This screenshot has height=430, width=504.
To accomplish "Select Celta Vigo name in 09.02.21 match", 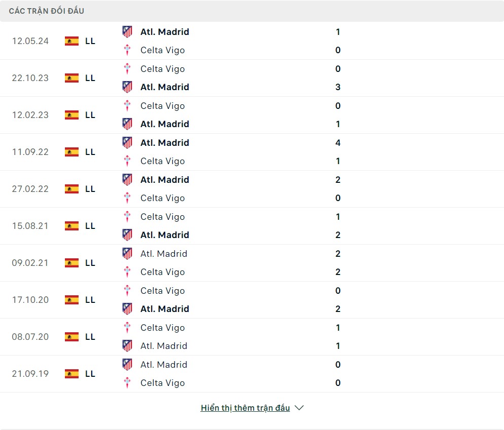I will [x=162, y=272].
